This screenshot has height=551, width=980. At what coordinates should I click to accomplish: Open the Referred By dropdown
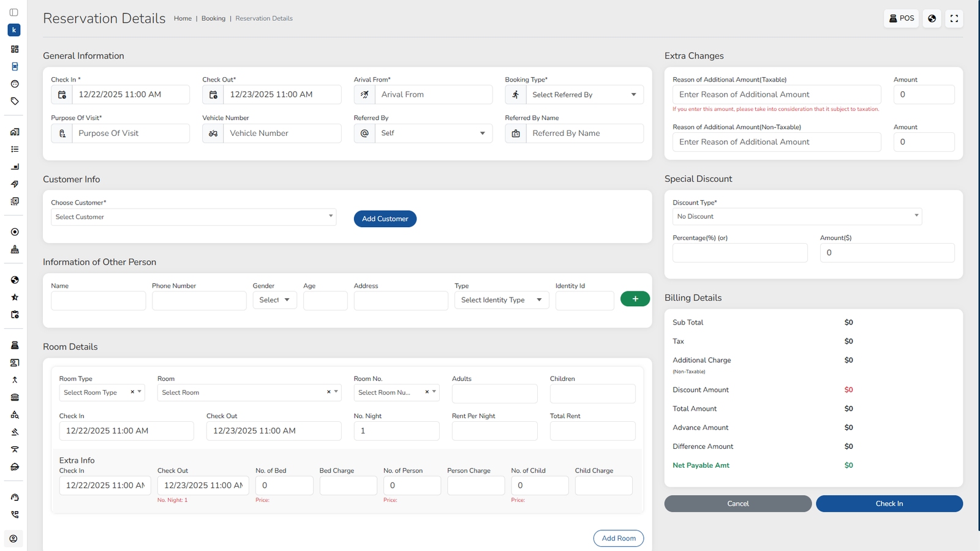(x=433, y=133)
